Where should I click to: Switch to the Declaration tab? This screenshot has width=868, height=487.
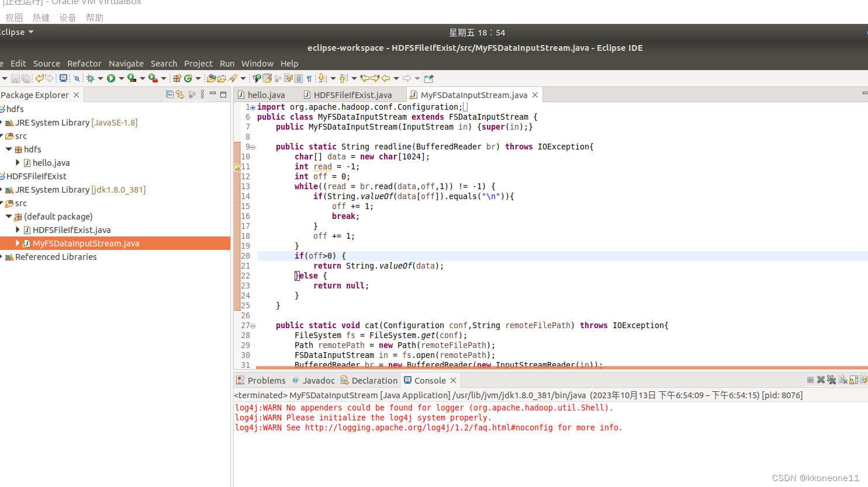[x=369, y=380]
